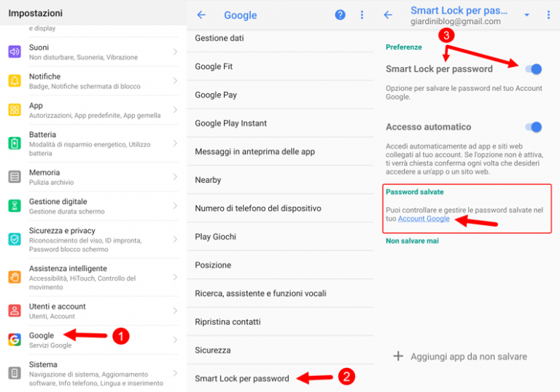Viewport: 560px width, 392px height.
Task: Click the Assistenza intelligente hand icon
Action: pos(15,277)
